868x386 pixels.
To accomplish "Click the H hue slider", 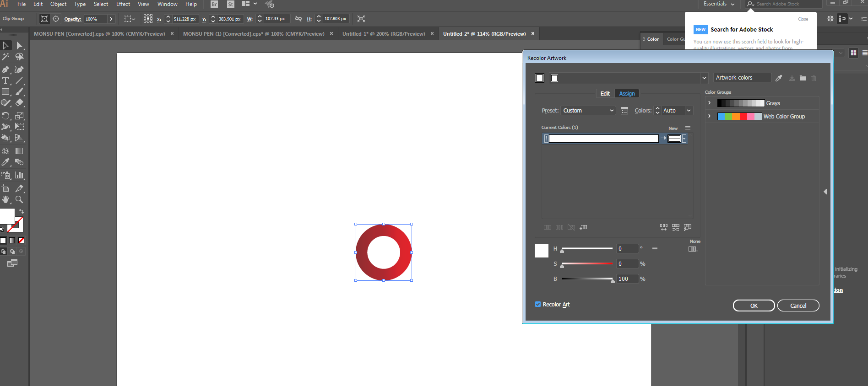I will [x=587, y=249].
